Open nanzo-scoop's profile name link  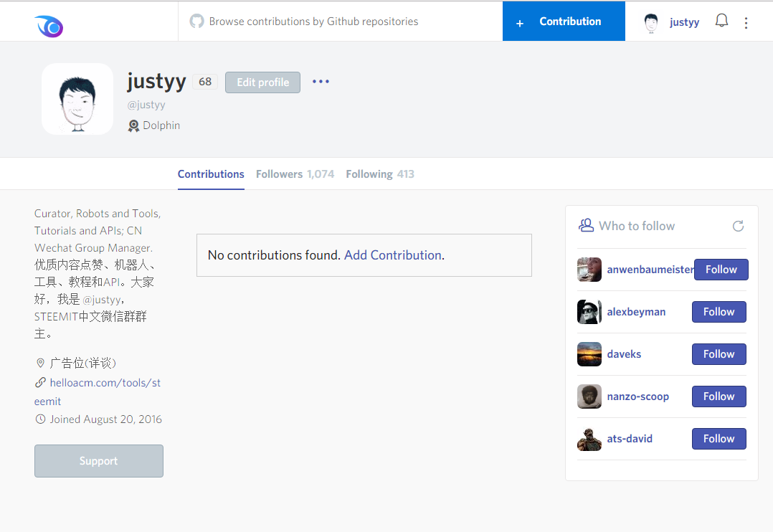638,396
